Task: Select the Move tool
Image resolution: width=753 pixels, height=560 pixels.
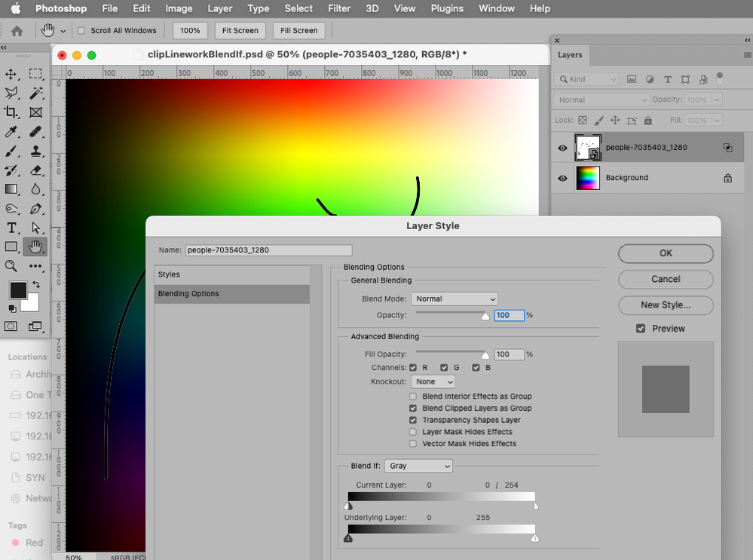Action: tap(11, 74)
